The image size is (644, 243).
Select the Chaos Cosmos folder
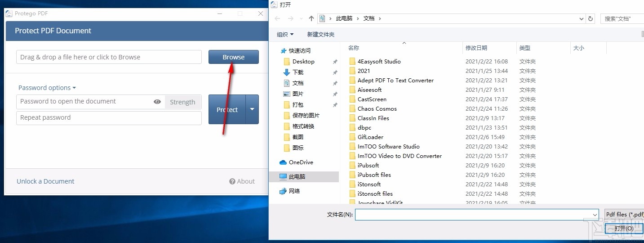(377, 108)
